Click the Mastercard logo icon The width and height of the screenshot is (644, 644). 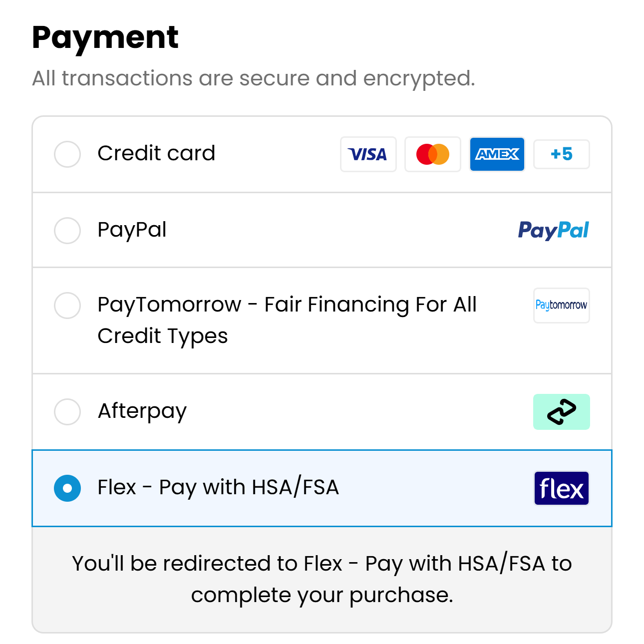(432, 154)
